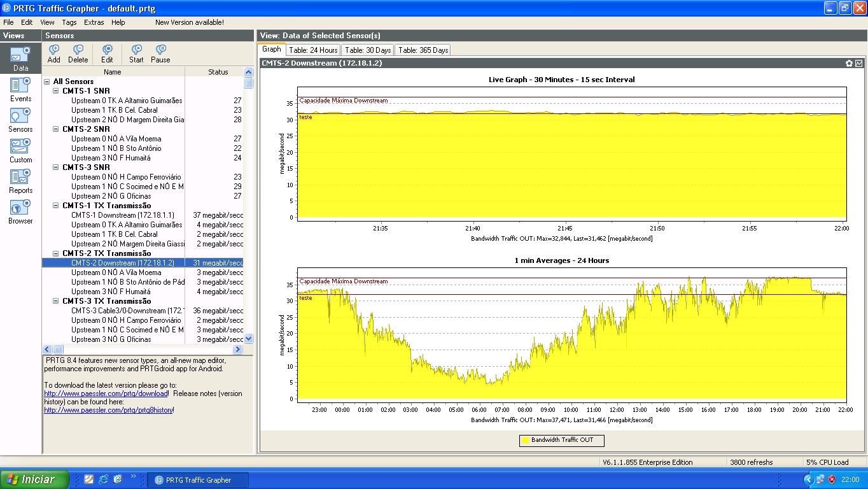The width and height of the screenshot is (868, 489).
Task: Click the sensor list horizontal scrollbar right arrow
Action: pos(238,349)
